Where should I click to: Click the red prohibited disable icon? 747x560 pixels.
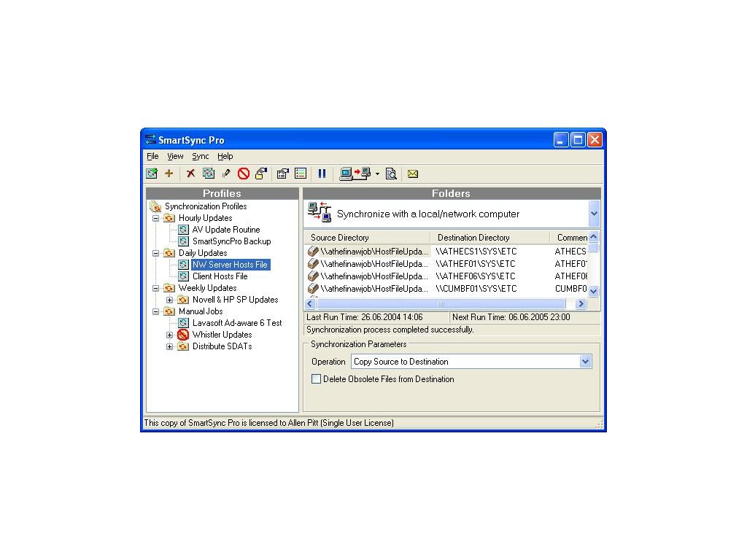point(244,174)
